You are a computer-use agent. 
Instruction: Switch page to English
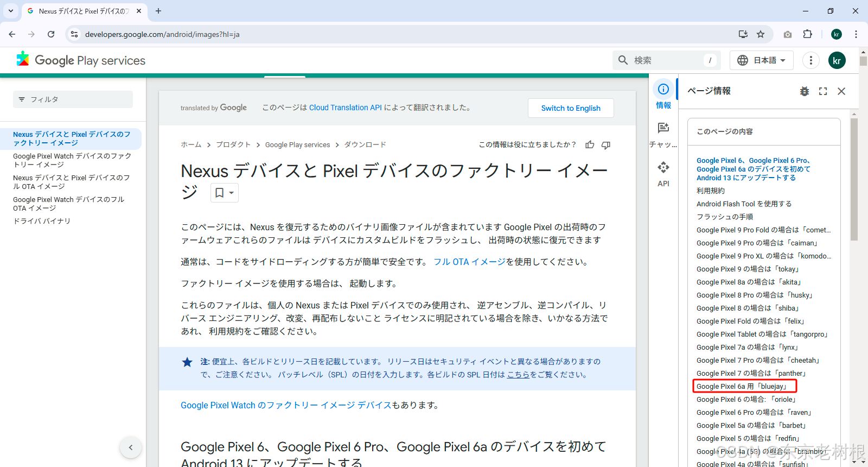pyautogui.click(x=571, y=108)
